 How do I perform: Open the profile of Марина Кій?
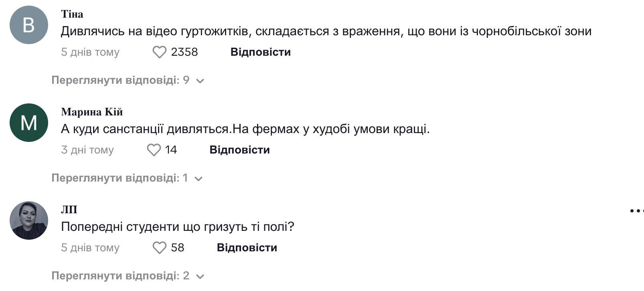tap(92, 112)
